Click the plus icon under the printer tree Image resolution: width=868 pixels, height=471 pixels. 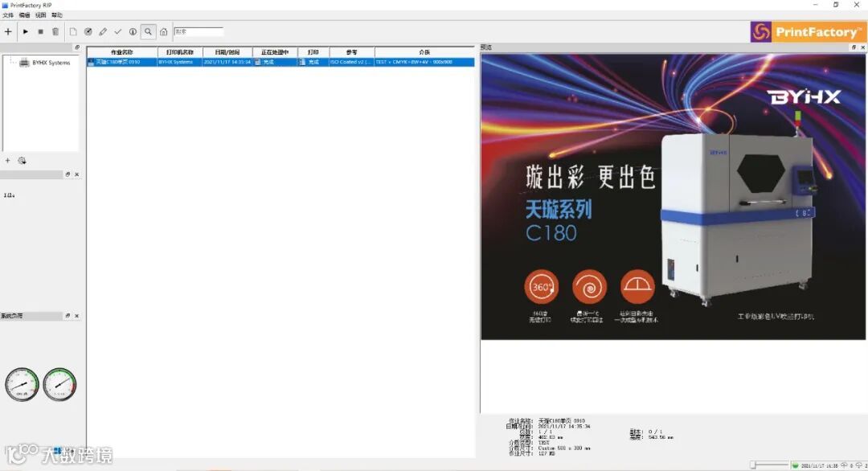(8, 161)
